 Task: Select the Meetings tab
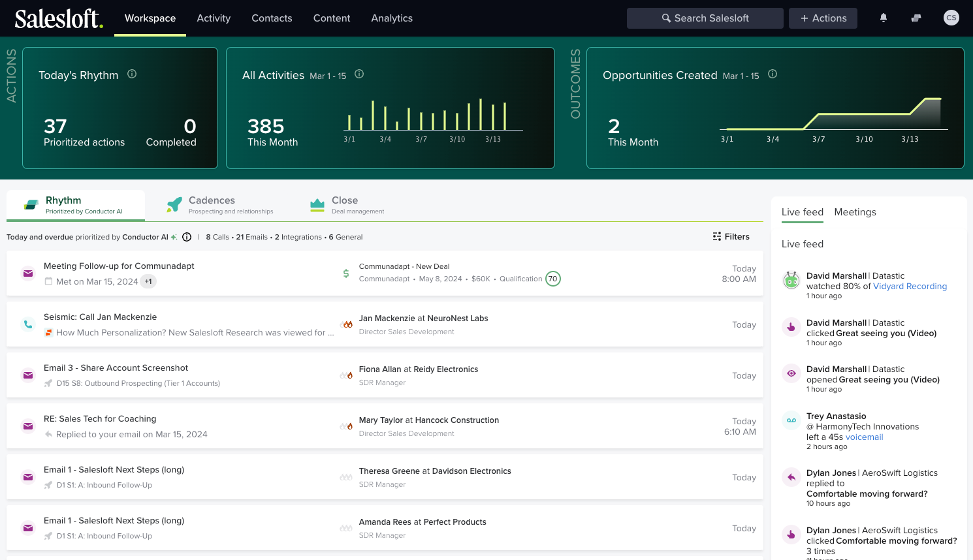point(855,212)
